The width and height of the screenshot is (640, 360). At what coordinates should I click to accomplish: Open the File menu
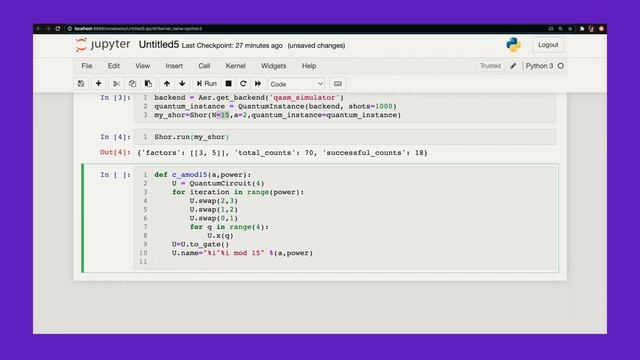coord(87,66)
